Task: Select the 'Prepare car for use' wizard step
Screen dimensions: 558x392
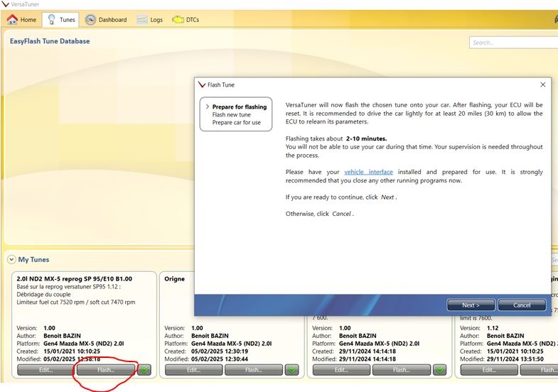Action: pos(236,123)
